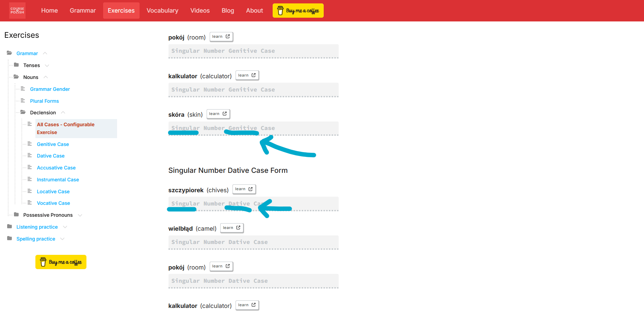Click the coffee cup icon in the header
644x312 pixels.
(x=280, y=11)
